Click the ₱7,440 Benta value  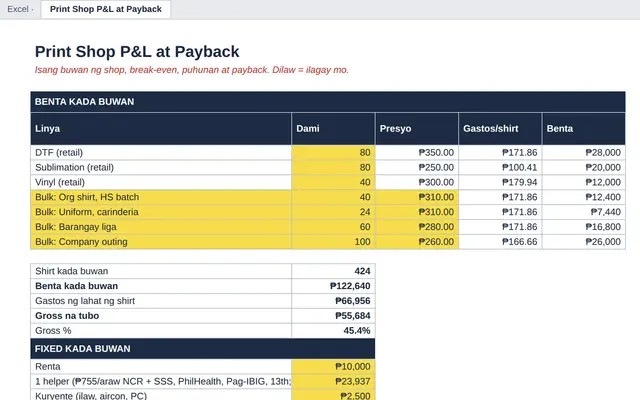[584, 212]
